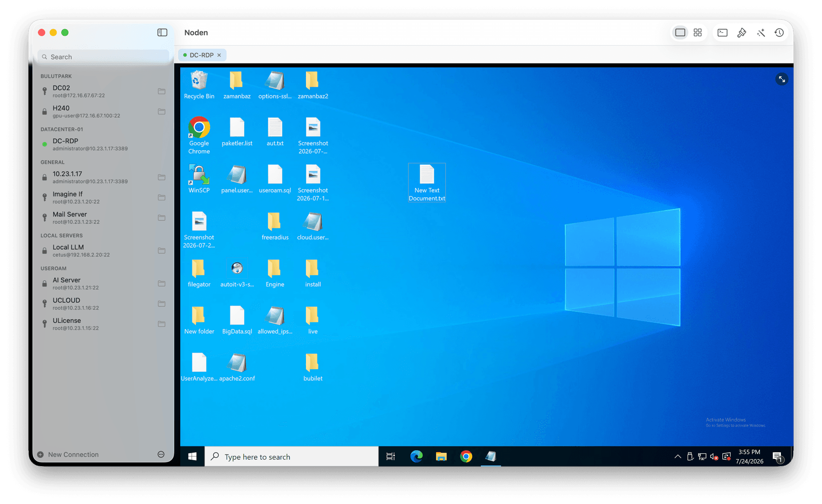
Task: Expand remote session to fullscreen
Action: coord(782,79)
